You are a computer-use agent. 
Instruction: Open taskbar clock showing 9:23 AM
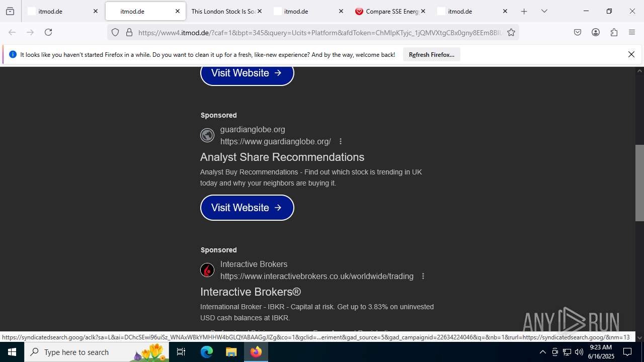pos(601,352)
